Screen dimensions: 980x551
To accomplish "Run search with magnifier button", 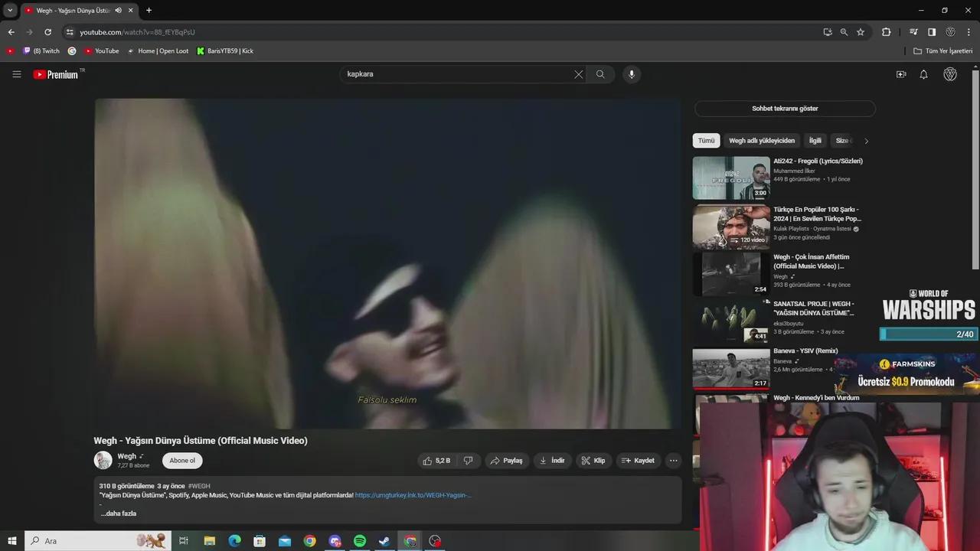I will coord(600,74).
